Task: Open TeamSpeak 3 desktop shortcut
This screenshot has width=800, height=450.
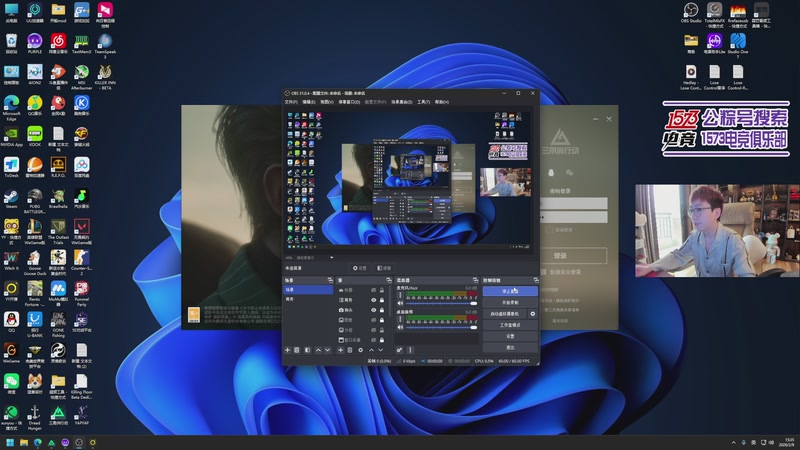Action: [105, 46]
